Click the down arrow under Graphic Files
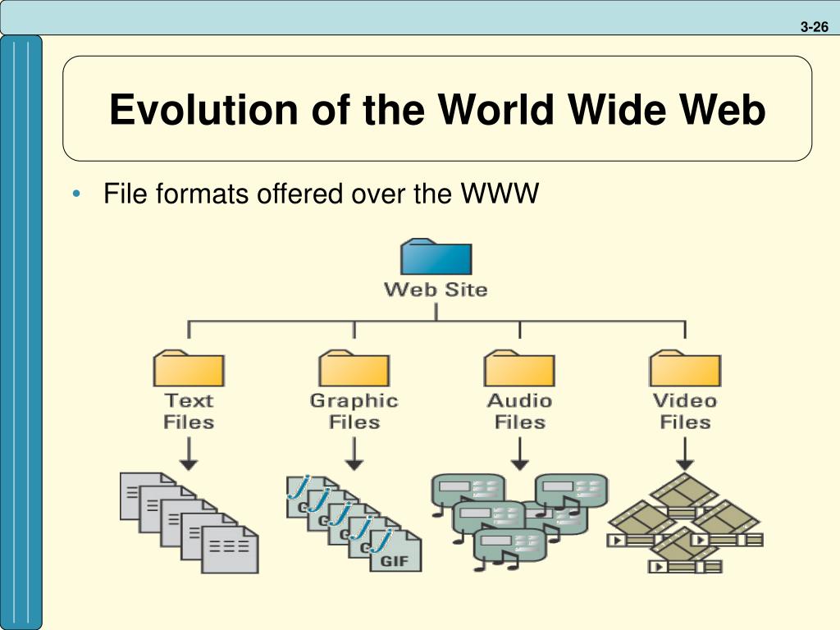This screenshot has height=630, width=840. click(354, 454)
